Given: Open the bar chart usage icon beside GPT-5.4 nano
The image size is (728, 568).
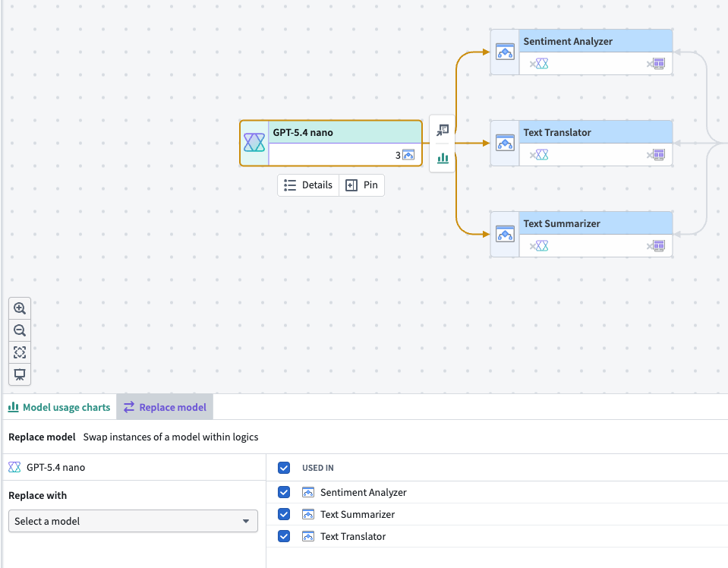Looking at the screenshot, I should (443, 159).
